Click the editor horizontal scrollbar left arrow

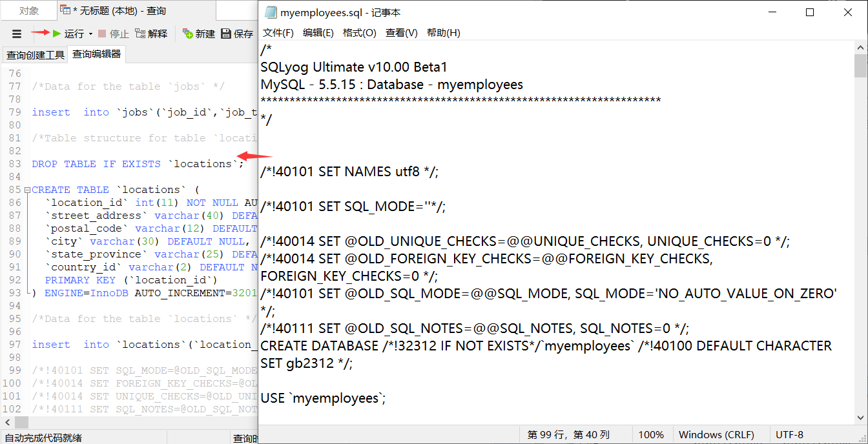[x=6, y=422]
